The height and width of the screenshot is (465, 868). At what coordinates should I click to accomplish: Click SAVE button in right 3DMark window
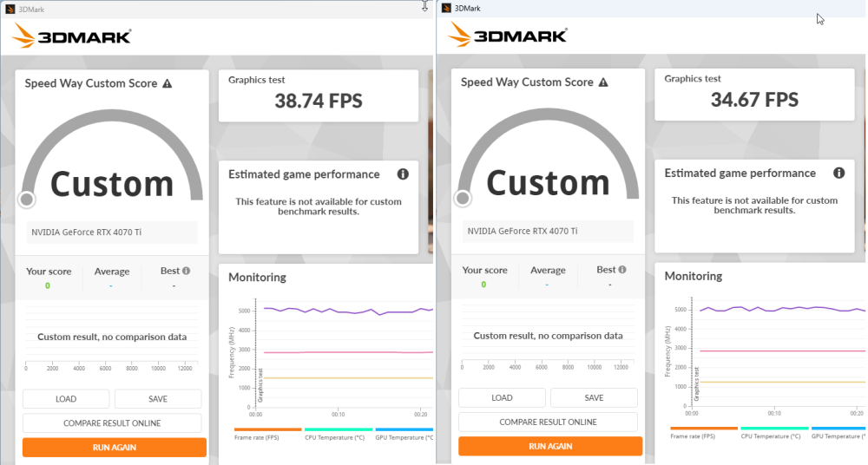(x=594, y=397)
